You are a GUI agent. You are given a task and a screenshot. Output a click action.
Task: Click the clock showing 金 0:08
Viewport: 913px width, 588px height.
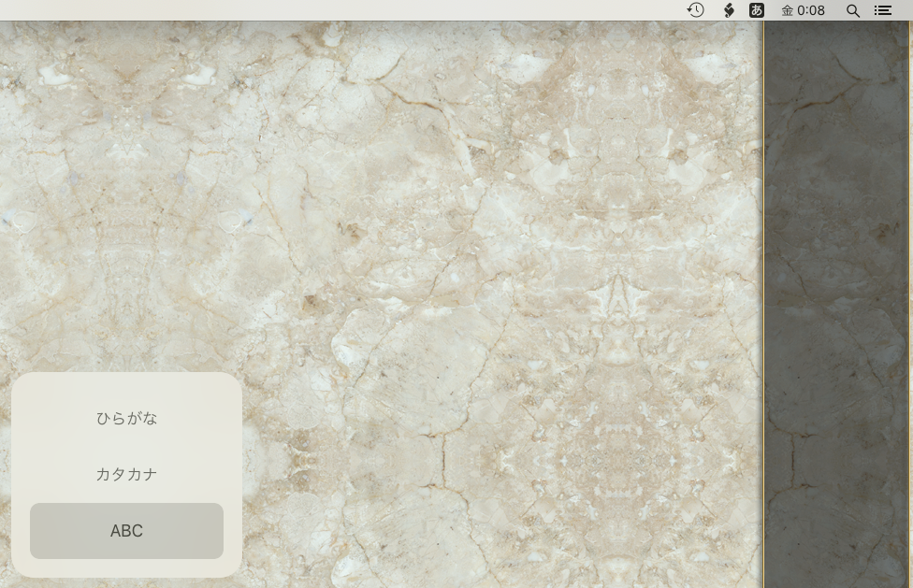(803, 10)
